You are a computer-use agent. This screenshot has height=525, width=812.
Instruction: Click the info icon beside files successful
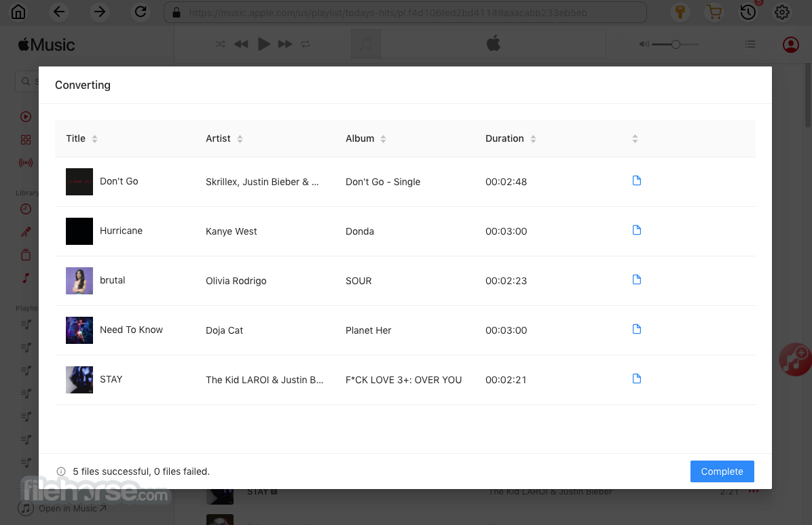point(61,471)
